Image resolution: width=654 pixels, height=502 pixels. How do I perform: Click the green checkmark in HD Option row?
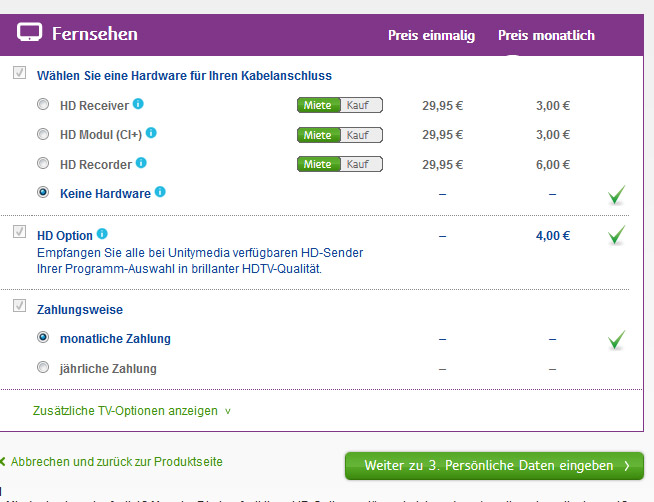coord(617,236)
